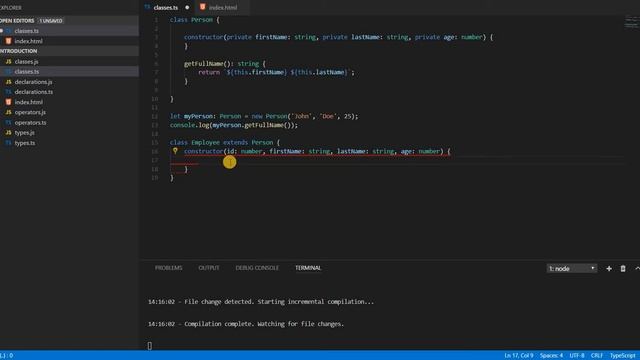Open declarations.js file
Viewport: 640px width, 360px height.
click(x=33, y=82)
